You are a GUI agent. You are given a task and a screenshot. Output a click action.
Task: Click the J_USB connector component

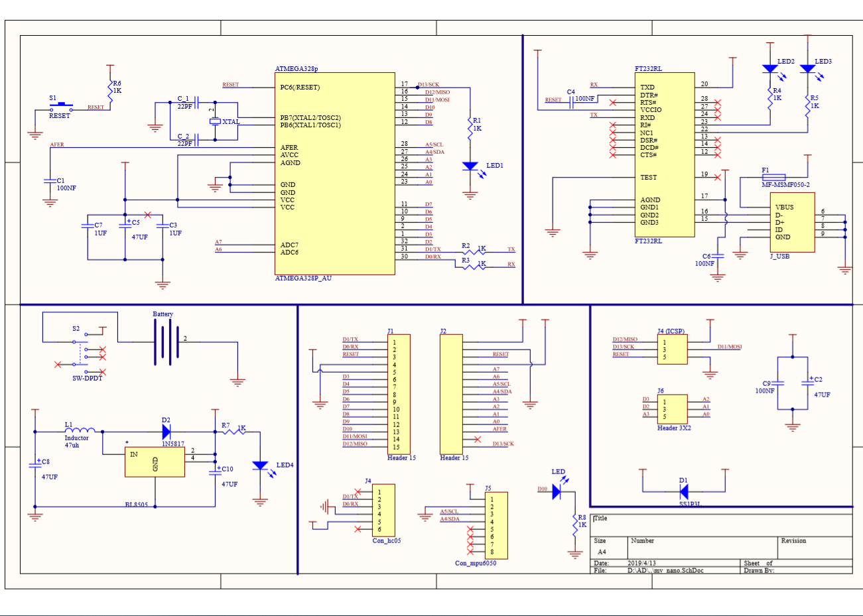(x=792, y=222)
